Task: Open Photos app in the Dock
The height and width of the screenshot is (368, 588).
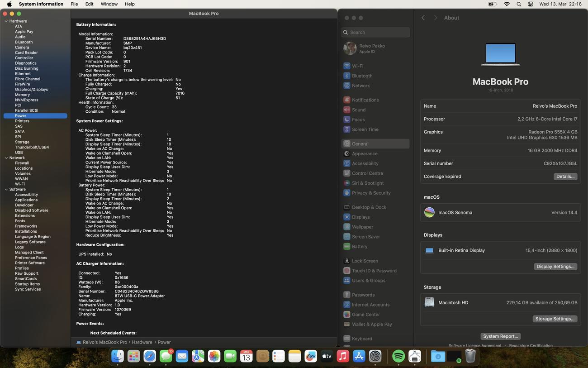Action: point(214,357)
